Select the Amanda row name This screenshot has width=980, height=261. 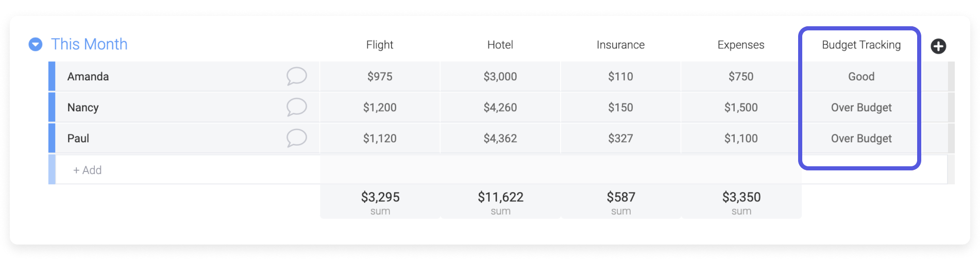[88, 76]
